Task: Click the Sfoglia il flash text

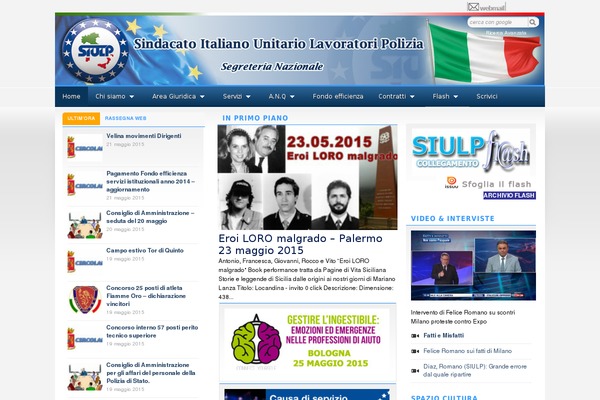Action: (x=496, y=184)
